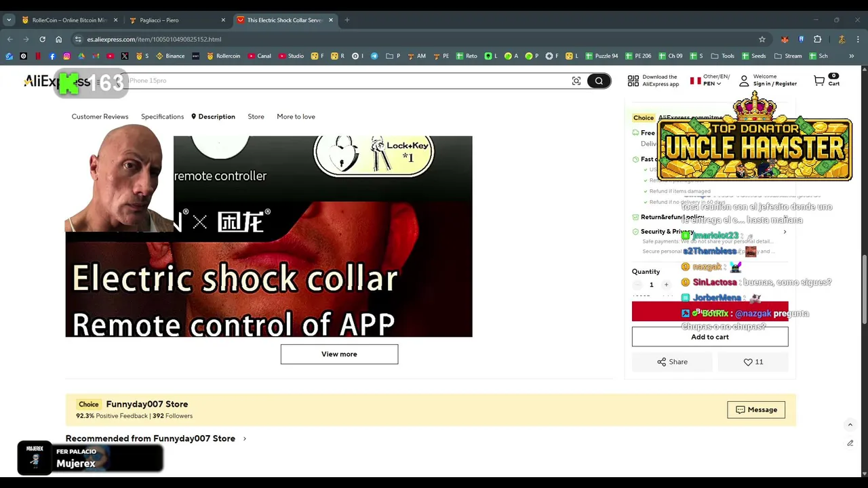Screen dimensions: 868x488
Task: Open Rollercoin bookmark
Action: pos(224,56)
